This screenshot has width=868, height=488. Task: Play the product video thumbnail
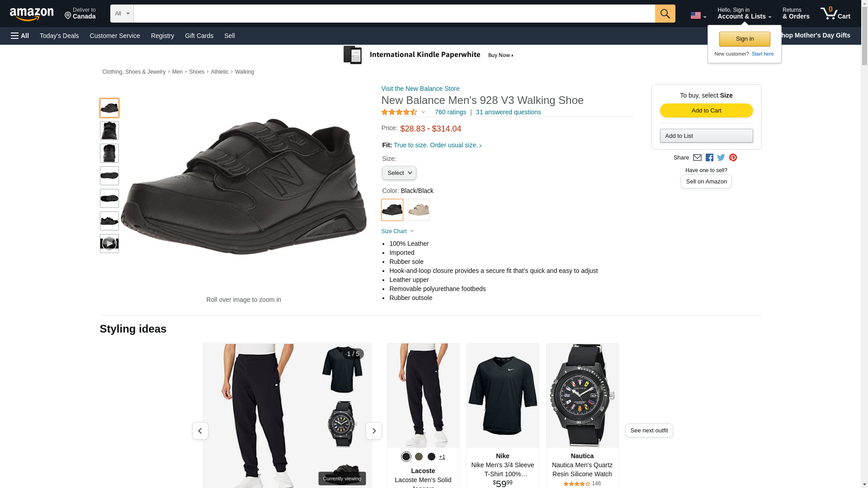[109, 244]
